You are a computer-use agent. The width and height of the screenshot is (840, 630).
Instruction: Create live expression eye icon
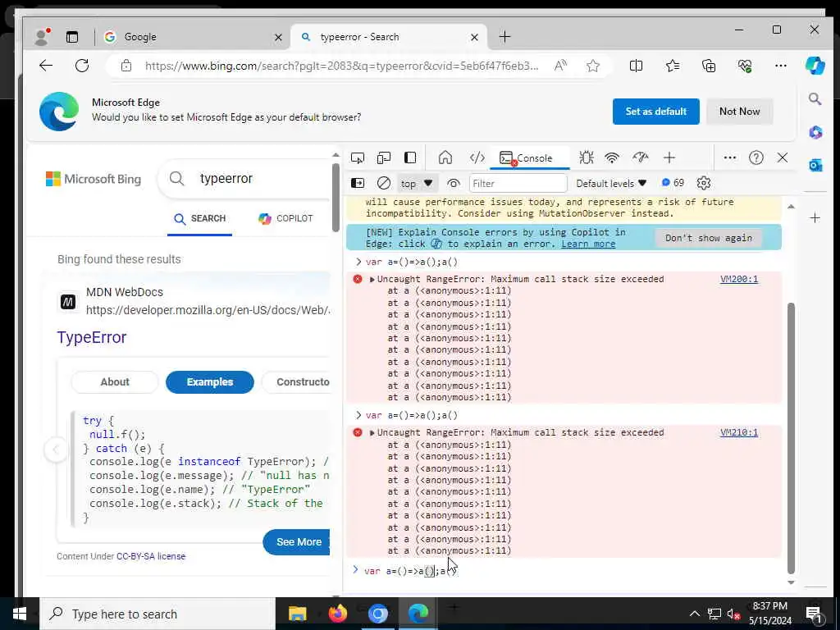pos(453,183)
